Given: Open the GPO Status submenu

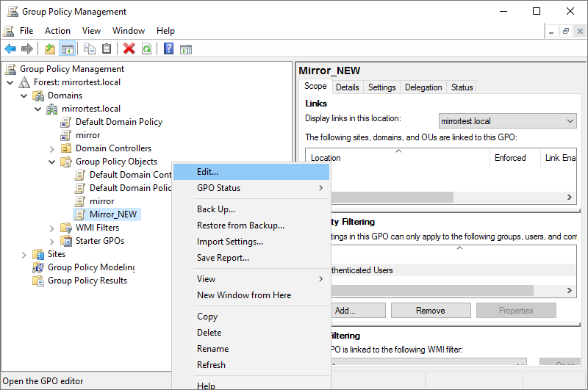Looking at the screenshot, I should 251,188.
